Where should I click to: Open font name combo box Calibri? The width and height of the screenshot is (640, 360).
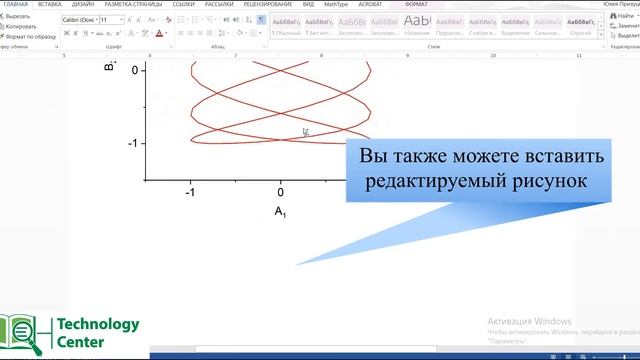pyautogui.click(x=80, y=20)
